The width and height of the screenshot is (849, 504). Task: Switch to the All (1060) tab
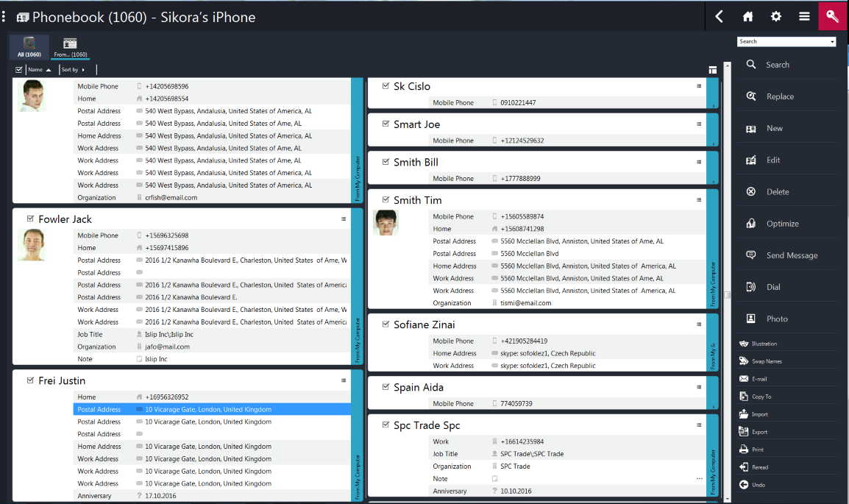point(29,47)
